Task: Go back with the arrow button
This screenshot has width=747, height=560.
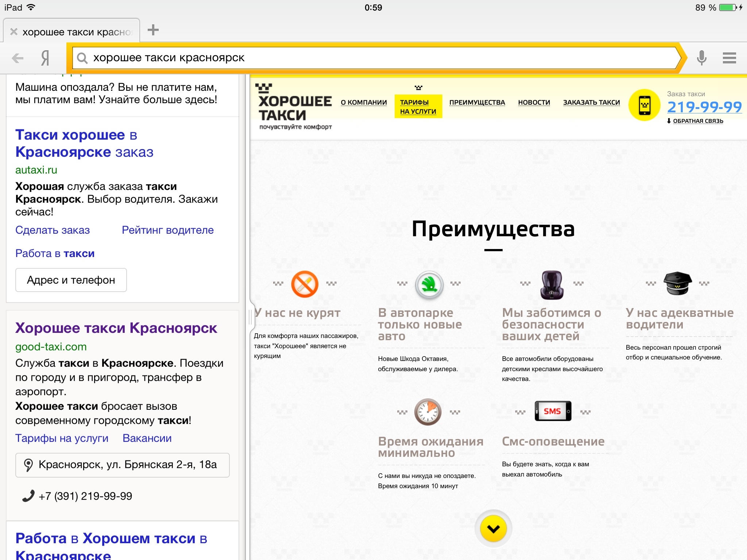Action: coord(17,58)
